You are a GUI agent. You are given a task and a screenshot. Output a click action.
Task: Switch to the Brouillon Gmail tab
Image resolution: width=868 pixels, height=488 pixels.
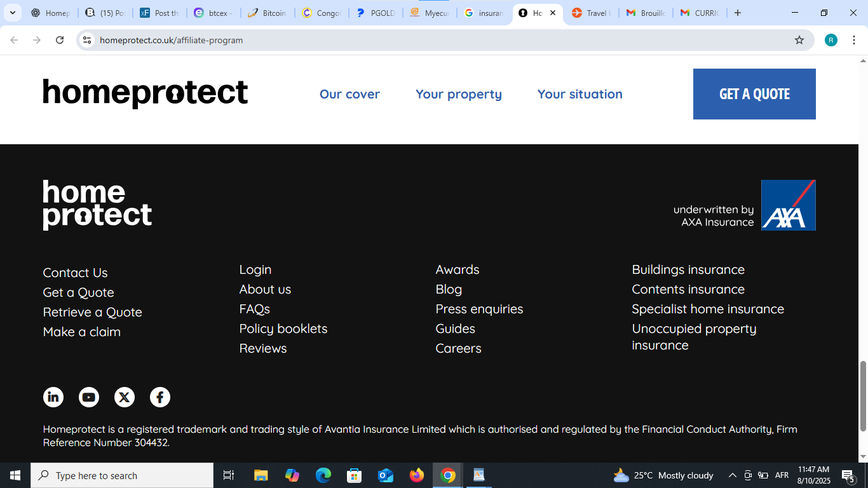645,13
